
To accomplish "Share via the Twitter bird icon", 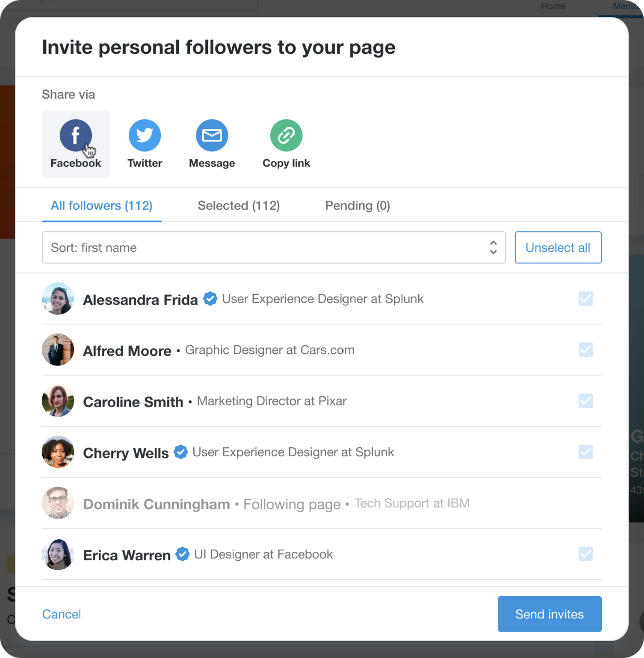I will coord(145,135).
